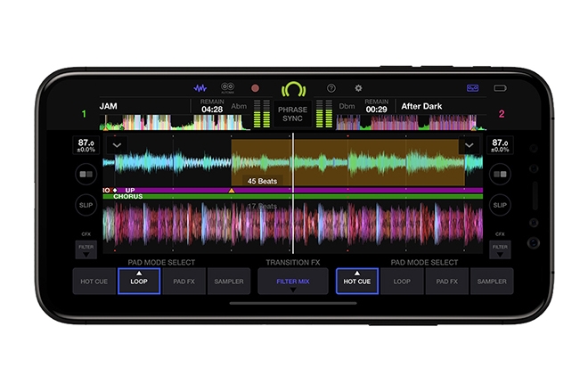588x392 pixels.
Task: Toggle SLIP mode on deck 2
Action: 500,205
